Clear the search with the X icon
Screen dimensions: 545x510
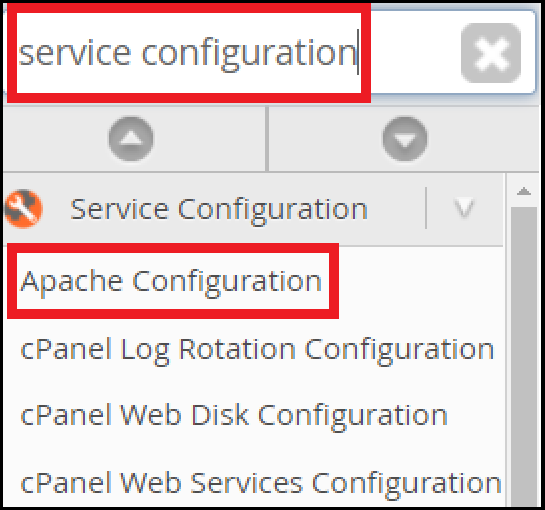coord(490,53)
